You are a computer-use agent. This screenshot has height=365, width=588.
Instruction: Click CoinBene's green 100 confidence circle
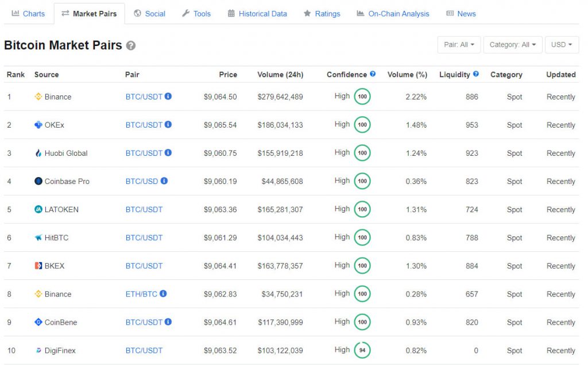pyautogui.click(x=362, y=322)
